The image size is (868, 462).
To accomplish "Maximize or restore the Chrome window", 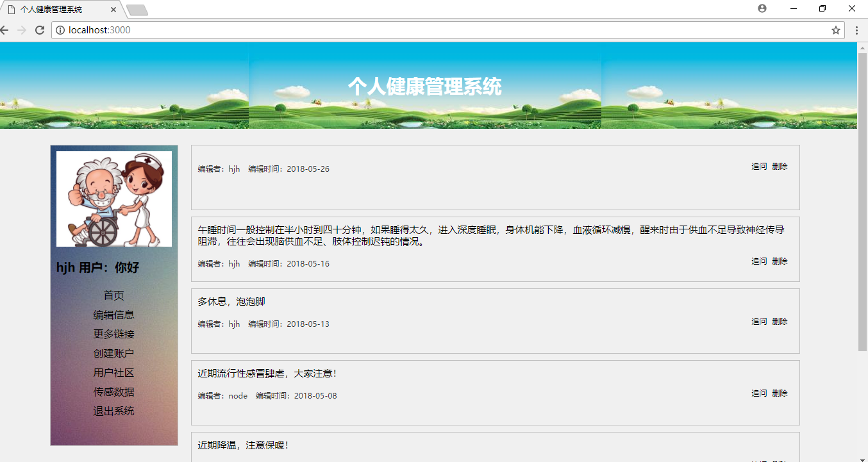I will coord(822,8).
